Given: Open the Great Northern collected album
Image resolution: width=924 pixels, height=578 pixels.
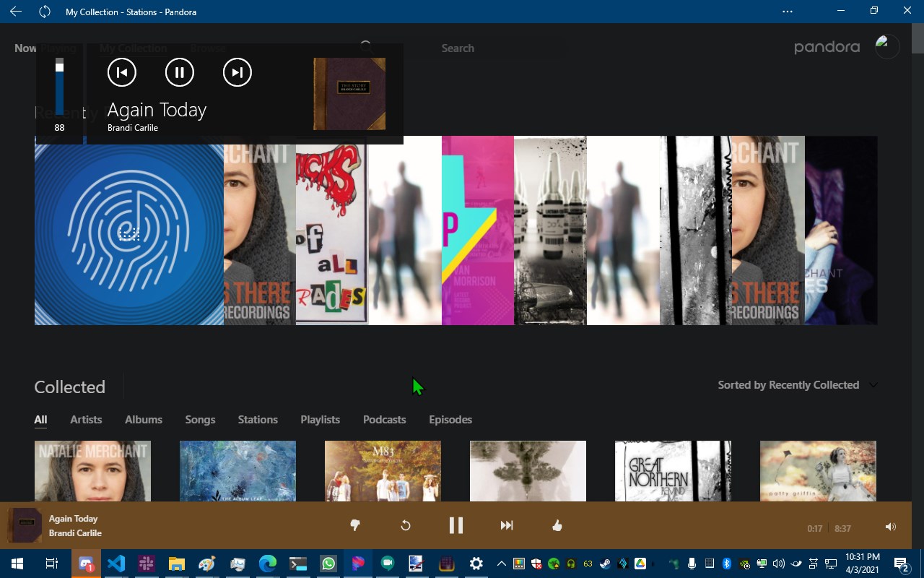Looking at the screenshot, I should (x=673, y=471).
